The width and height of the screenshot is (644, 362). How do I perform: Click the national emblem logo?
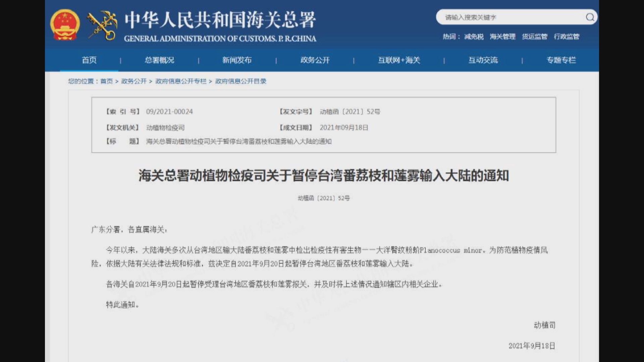(65, 24)
